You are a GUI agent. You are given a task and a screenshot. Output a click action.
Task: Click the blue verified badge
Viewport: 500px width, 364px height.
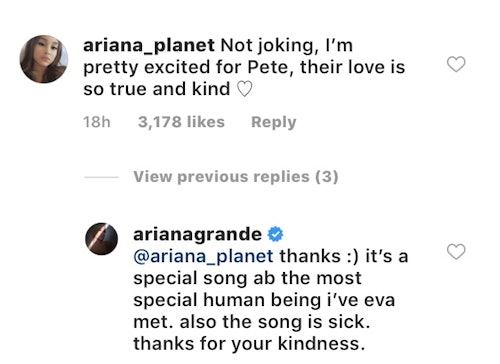coord(275,234)
